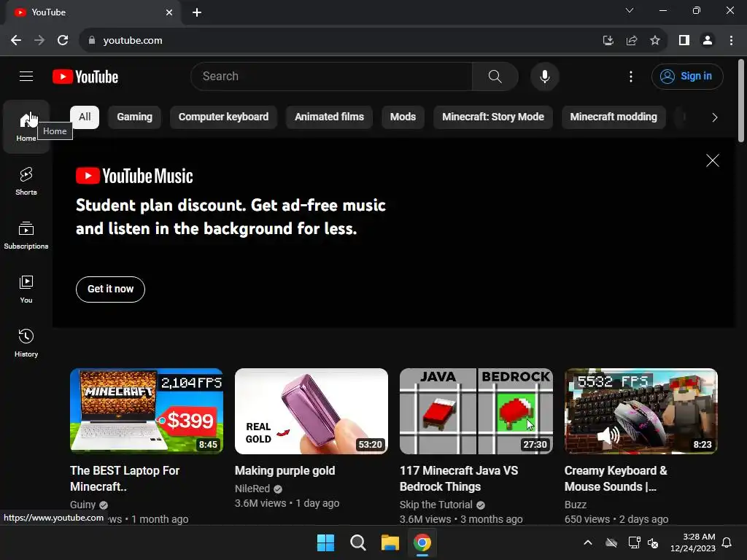This screenshot has height=560, width=747.
Task: Open taskbar clock and date
Action: 693,542
